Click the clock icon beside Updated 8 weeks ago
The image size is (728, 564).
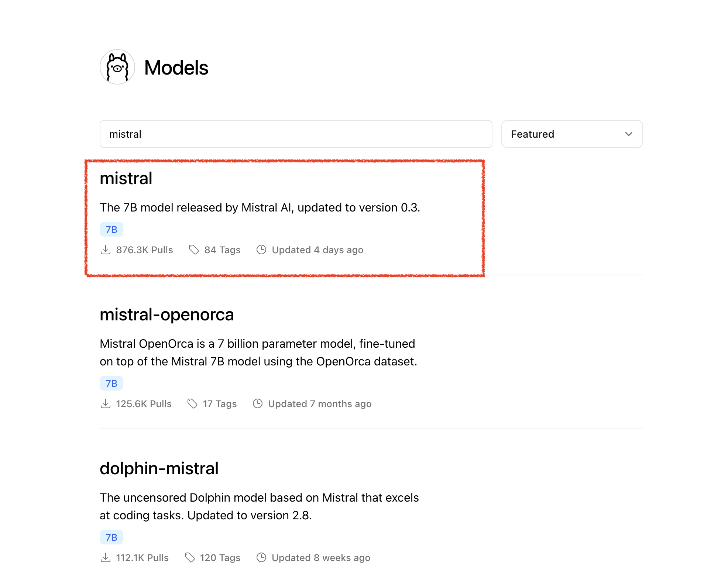coord(261,557)
